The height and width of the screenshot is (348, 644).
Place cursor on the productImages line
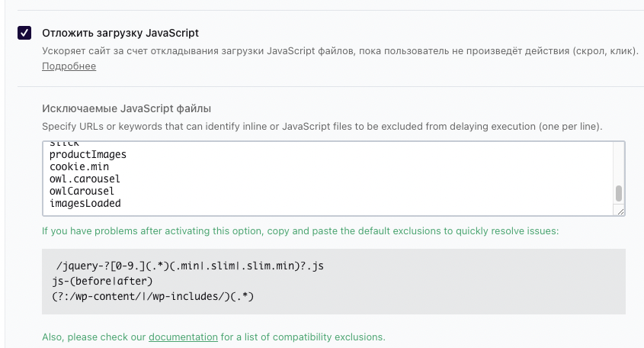pos(88,155)
